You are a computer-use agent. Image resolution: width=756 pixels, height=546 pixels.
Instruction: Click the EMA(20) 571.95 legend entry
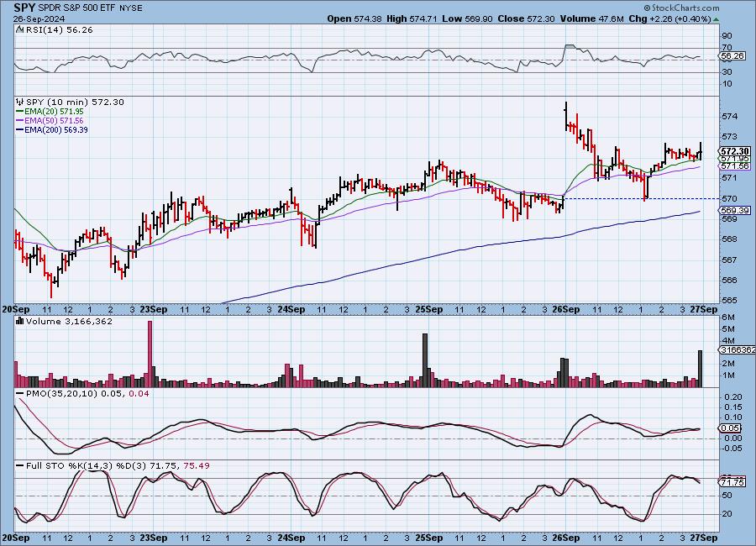50,112
